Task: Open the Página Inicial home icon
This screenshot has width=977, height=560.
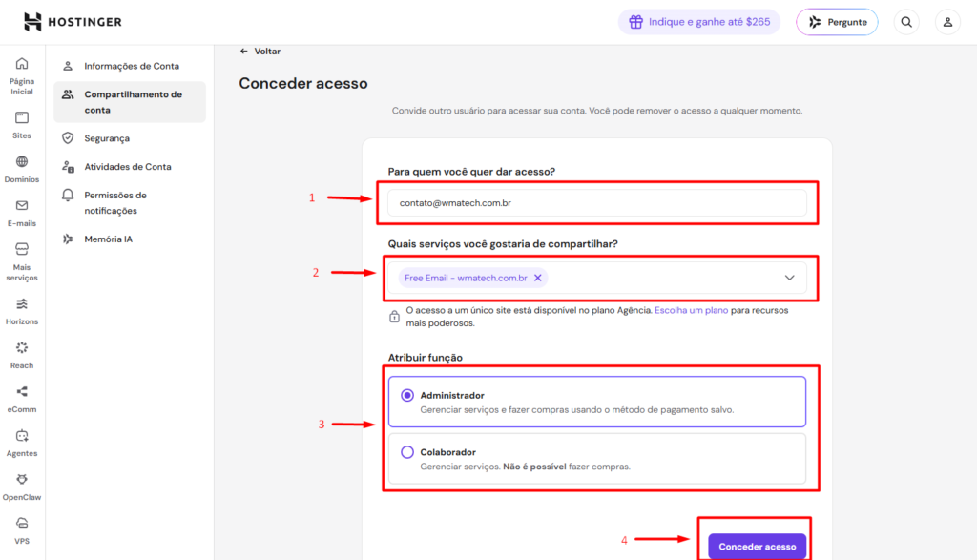Action: [x=22, y=64]
